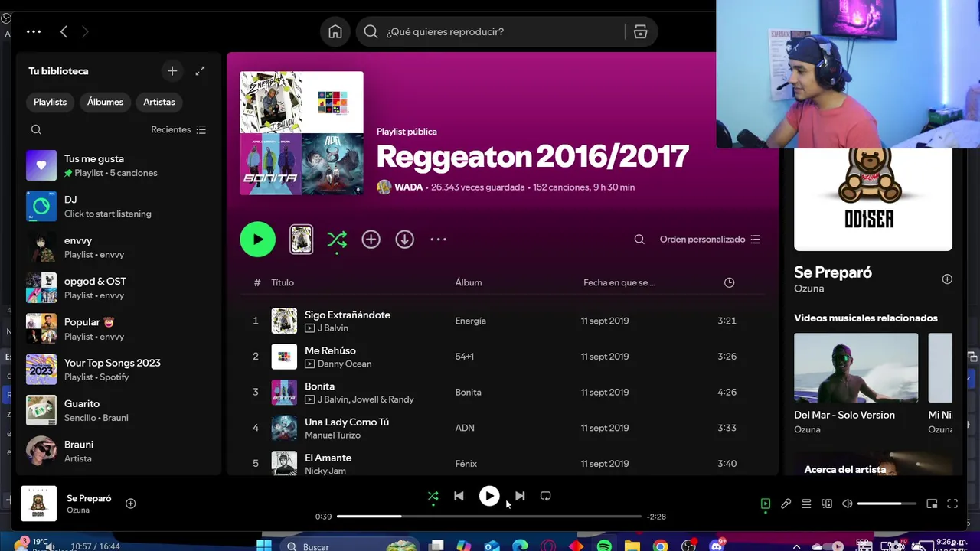Open Tus me gusta playlist
The width and height of the screenshot is (980, 551).
coord(119,165)
